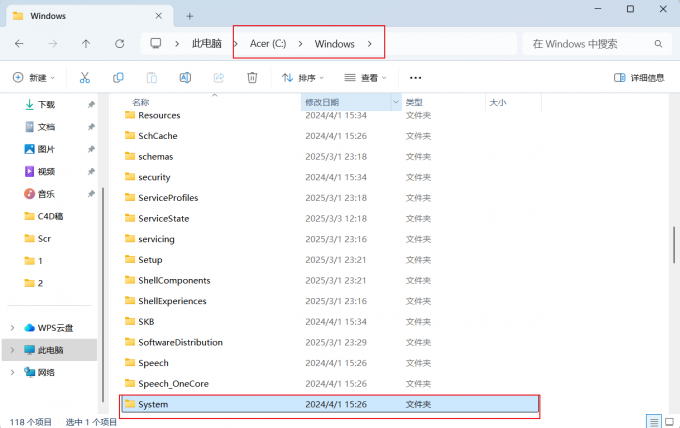
Task: Select the SoftwareDistribution folder
Action: [180, 342]
